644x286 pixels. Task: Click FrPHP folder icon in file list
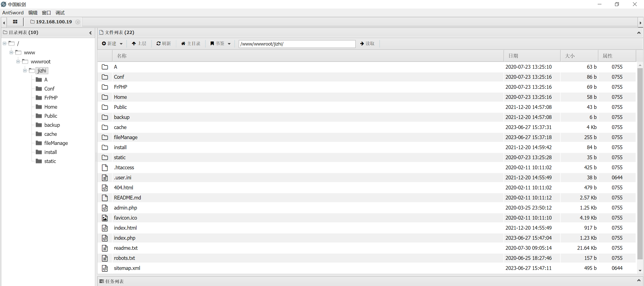coord(105,87)
